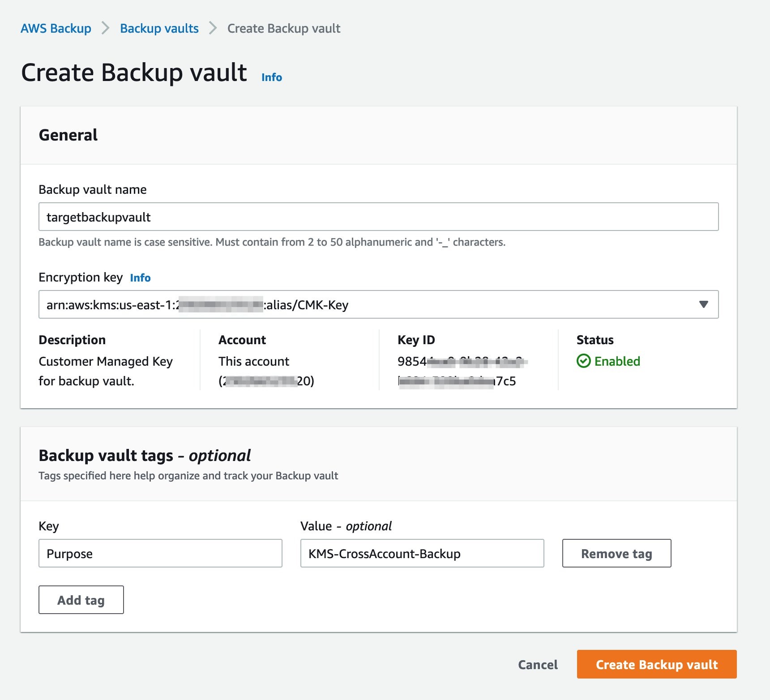Click the Customer Managed Key description text

[106, 371]
